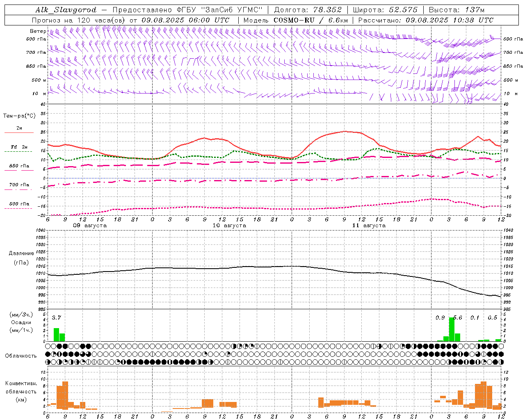Select the Высота: 137м header field
The width and height of the screenshot is (525, 420).
click(457, 10)
